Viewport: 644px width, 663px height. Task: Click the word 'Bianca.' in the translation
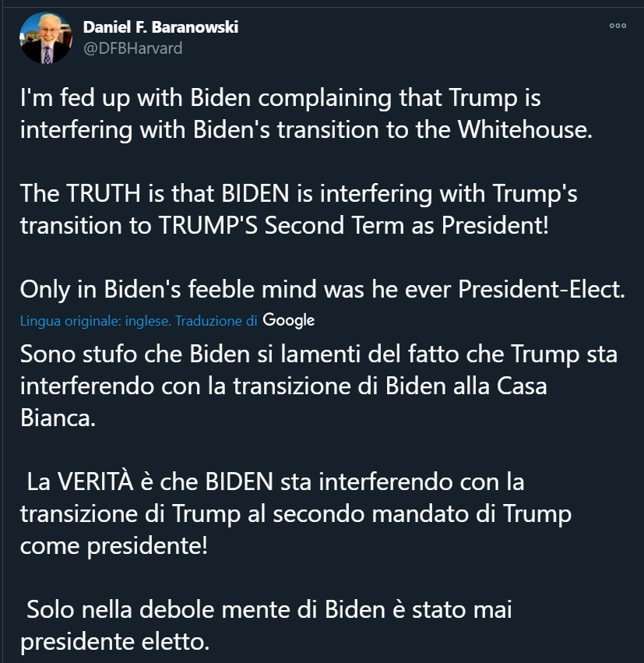click(58, 417)
